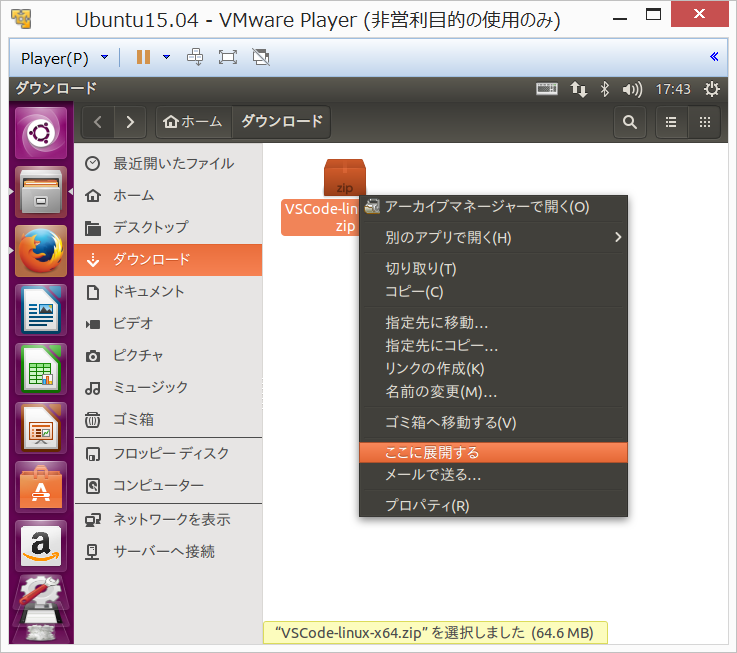The height and width of the screenshot is (653, 737).
Task: Open System Settings dock icon
Action: [x=41, y=593]
